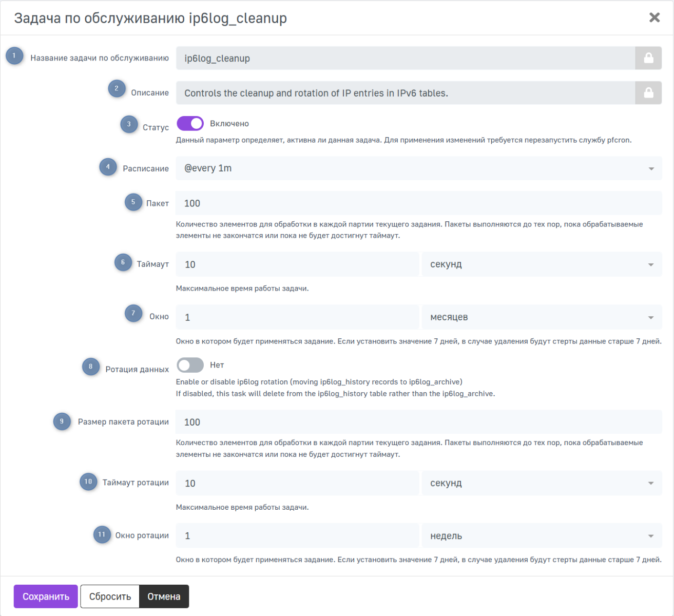This screenshot has width=674, height=616.
Task: Focus the Размер пакета ротации input field
Action: tap(418, 422)
